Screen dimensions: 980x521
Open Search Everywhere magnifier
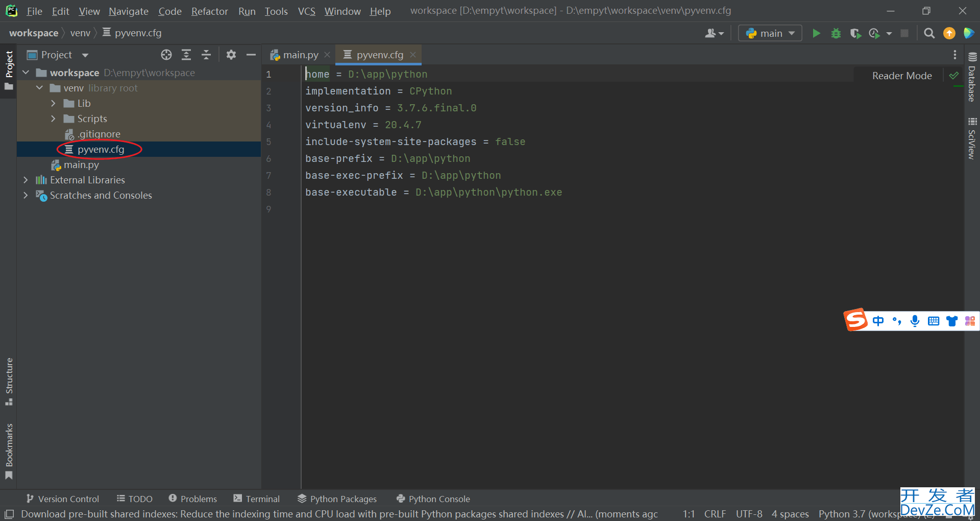pyautogui.click(x=929, y=33)
